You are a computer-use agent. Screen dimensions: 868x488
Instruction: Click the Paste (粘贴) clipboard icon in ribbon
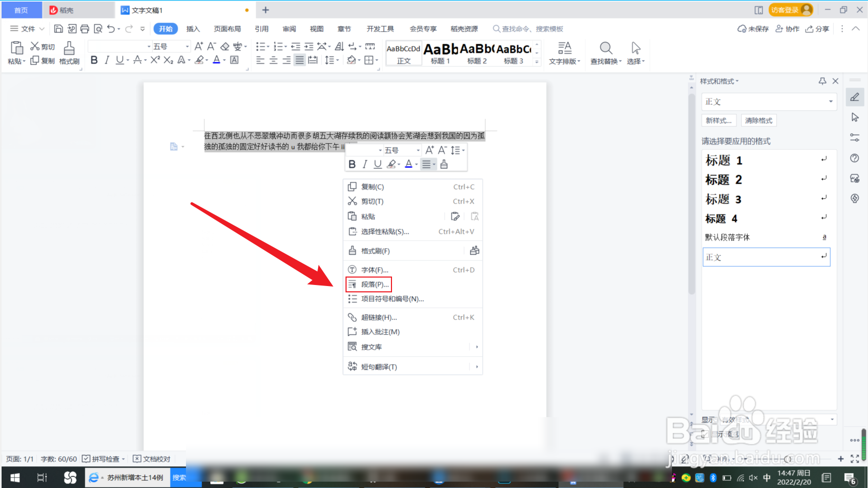[x=17, y=48]
